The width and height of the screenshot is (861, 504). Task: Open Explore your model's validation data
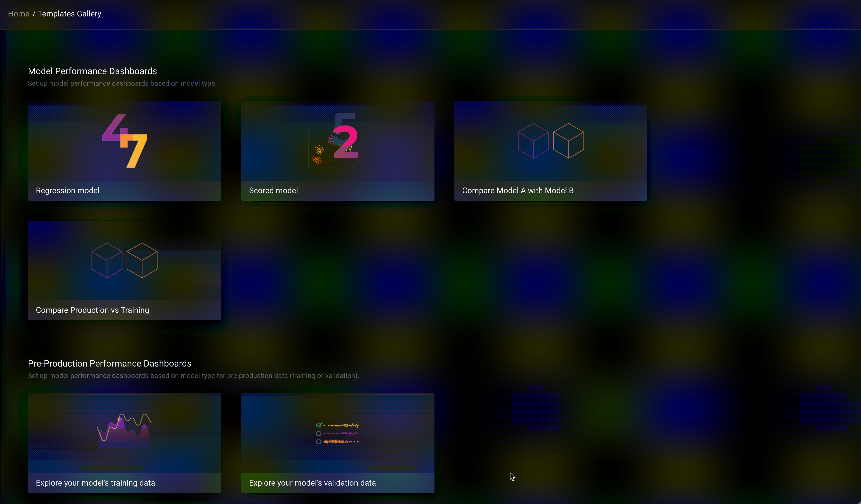point(312,483)
